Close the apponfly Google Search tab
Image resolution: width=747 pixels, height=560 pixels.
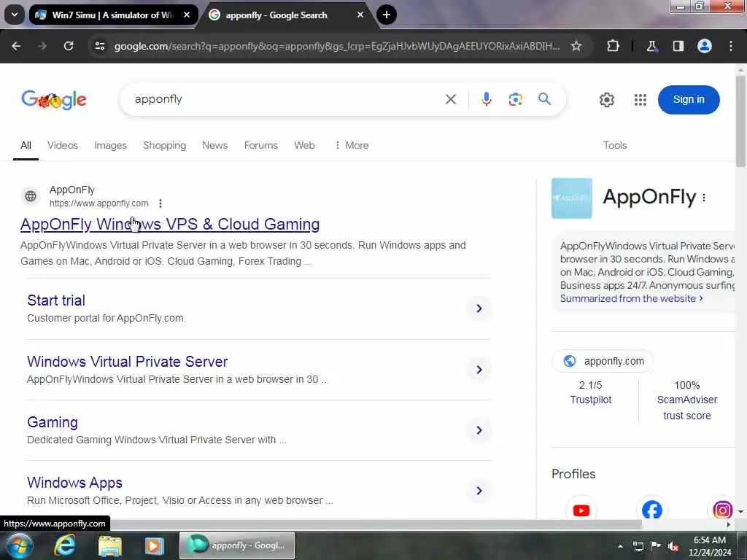pyautogui.click(x=360, y=15)
